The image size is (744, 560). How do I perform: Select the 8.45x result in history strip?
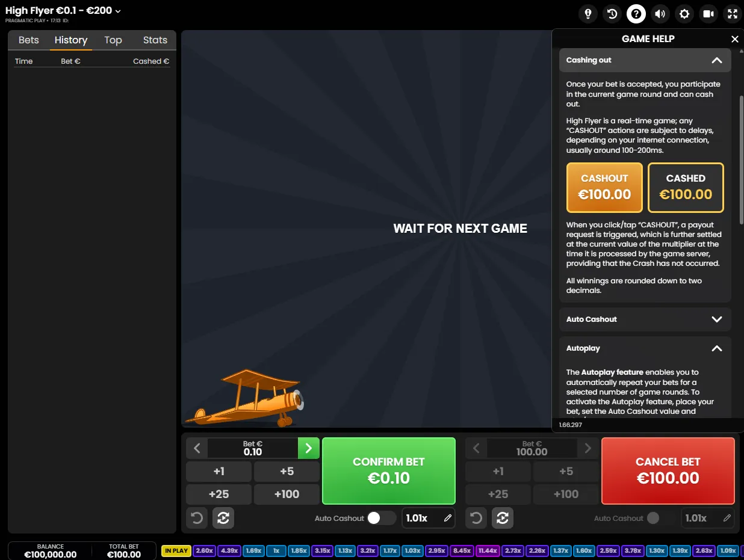[x=462, y=550]
